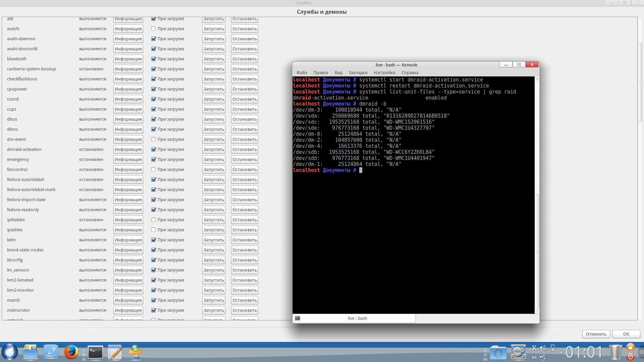Open the trash bin icon
Image resolution: width=644 pixels, height=362 pixels.
[x=615, y=352]
